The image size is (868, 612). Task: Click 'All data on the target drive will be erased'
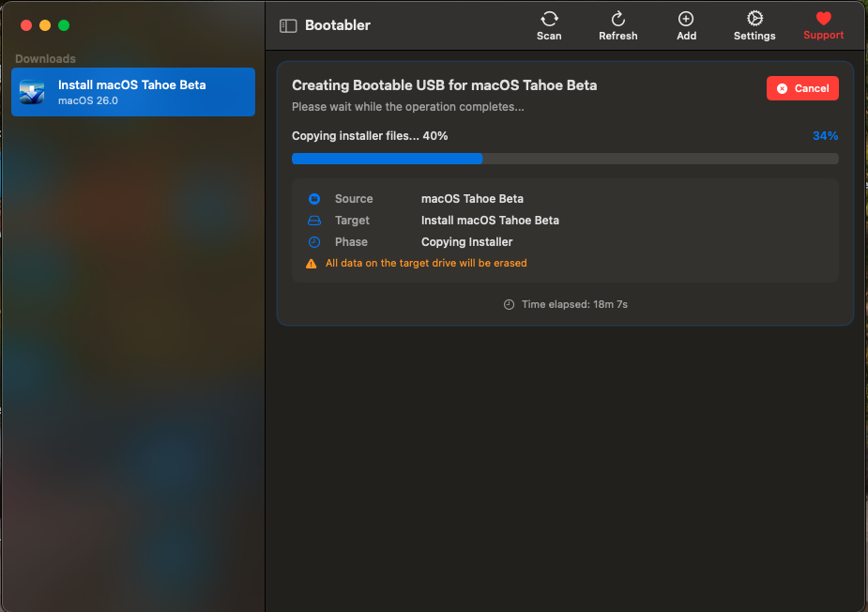426,264
